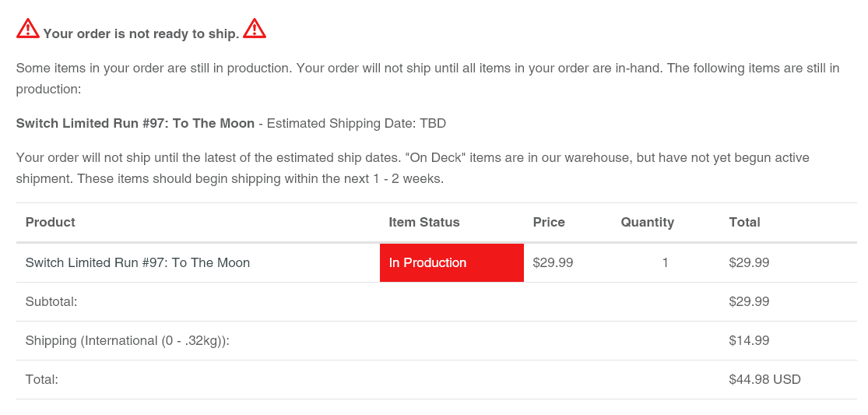Click the subtotal amount $29.99
This screenshot has height=415, width=868.
click(749, 301)
